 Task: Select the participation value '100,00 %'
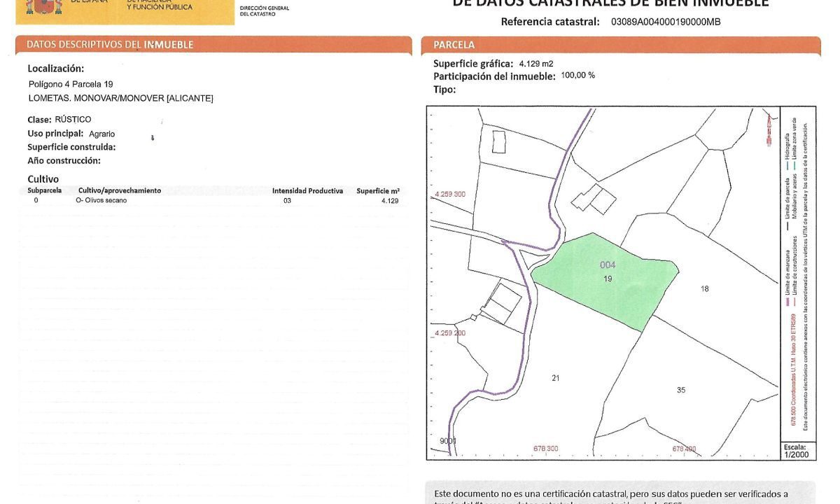[578, 75]
